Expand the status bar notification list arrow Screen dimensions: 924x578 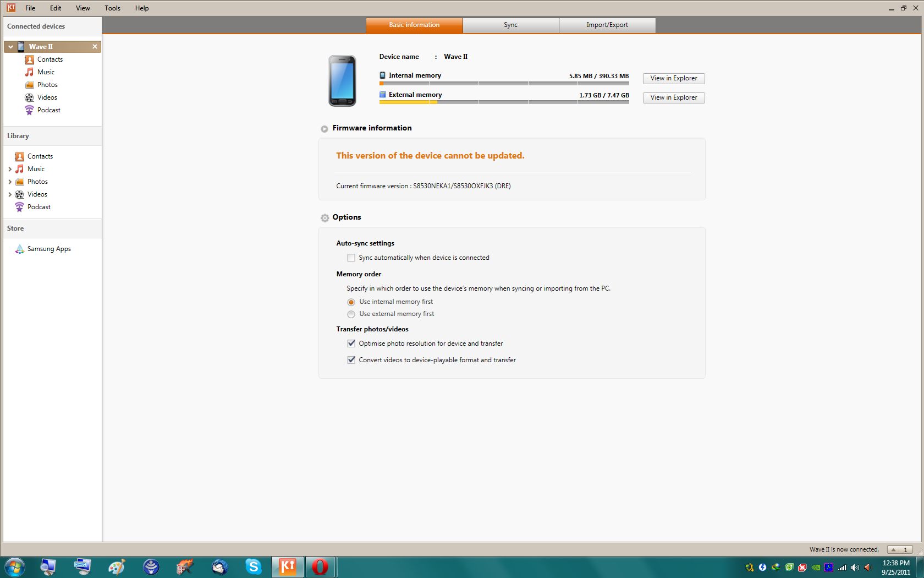coord(894,549)
